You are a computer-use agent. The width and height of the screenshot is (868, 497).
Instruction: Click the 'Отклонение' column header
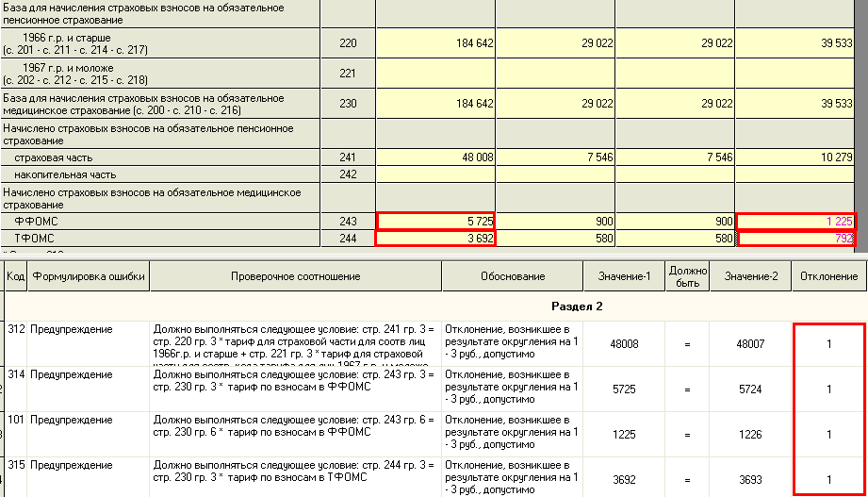pyautogui.click(x=828, y=276)
